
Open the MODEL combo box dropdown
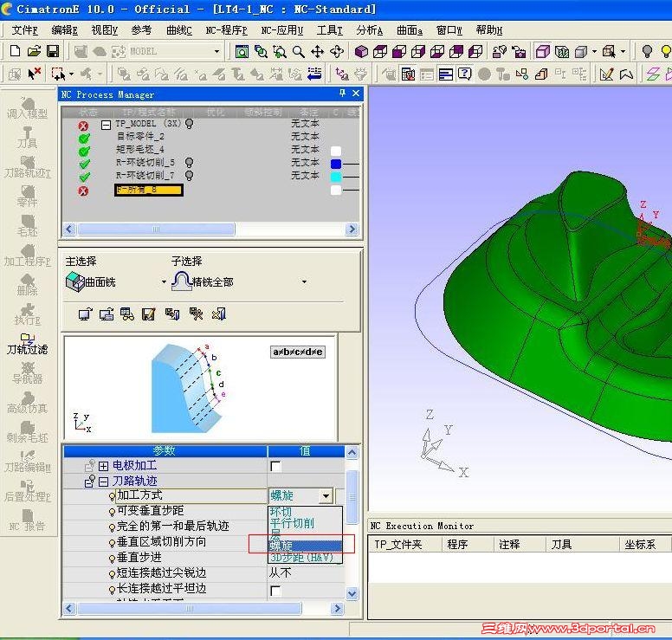216,52
